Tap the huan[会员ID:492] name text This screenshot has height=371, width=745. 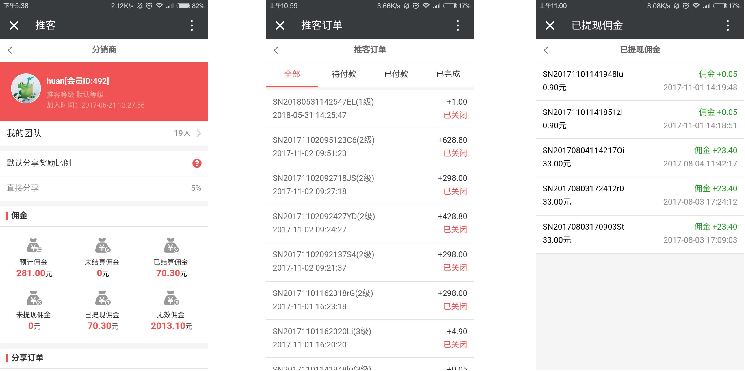point(78,81)
